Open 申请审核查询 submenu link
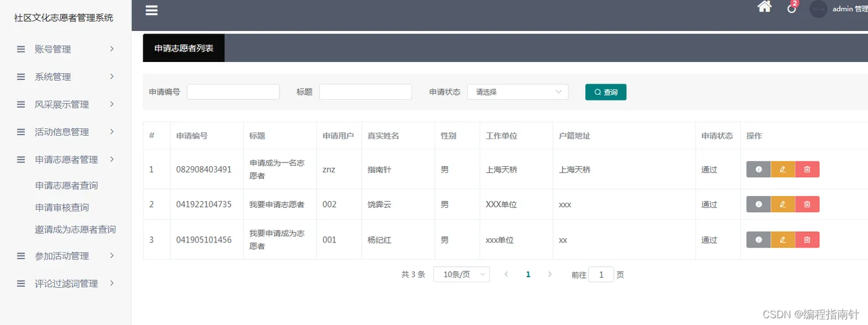Screen dimensions: 868x325 tap(62, 207)
